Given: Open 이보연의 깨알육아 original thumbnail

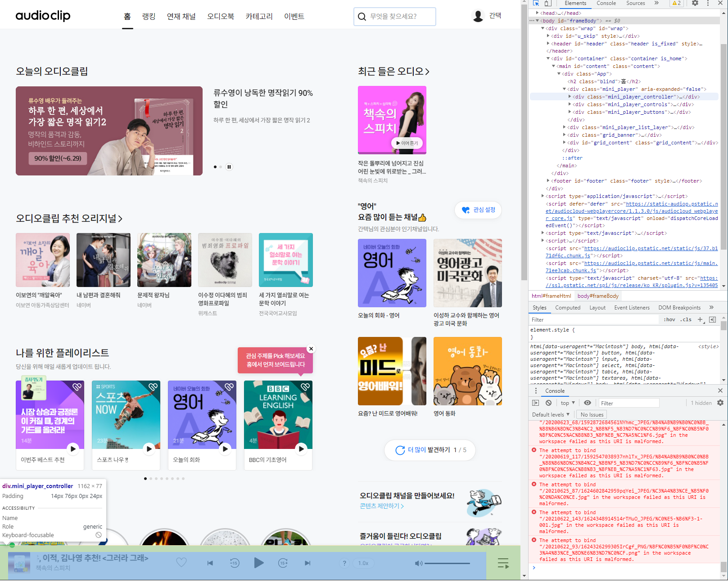Looking at the screenshot, I should coord(43,260).
